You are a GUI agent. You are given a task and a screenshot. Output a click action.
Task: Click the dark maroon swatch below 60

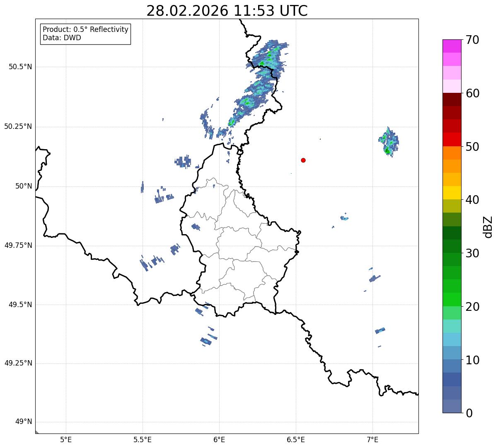click(x=452, y=99)
